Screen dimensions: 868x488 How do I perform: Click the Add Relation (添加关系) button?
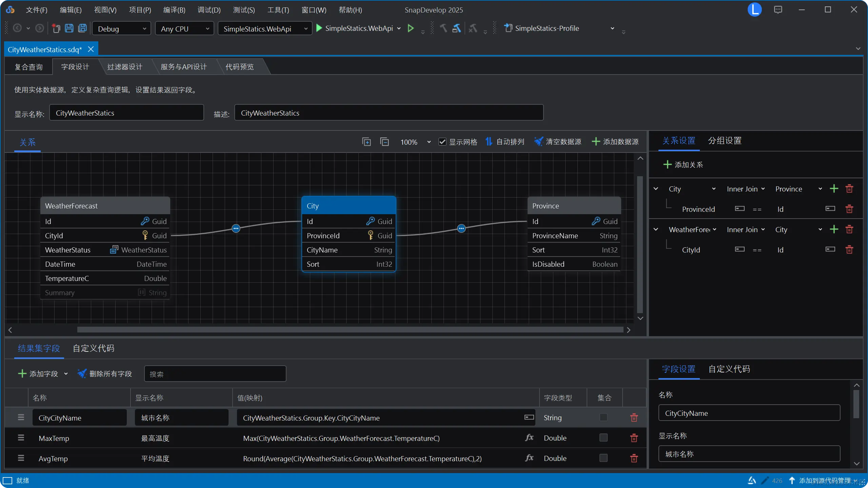(x=683, y=165)
